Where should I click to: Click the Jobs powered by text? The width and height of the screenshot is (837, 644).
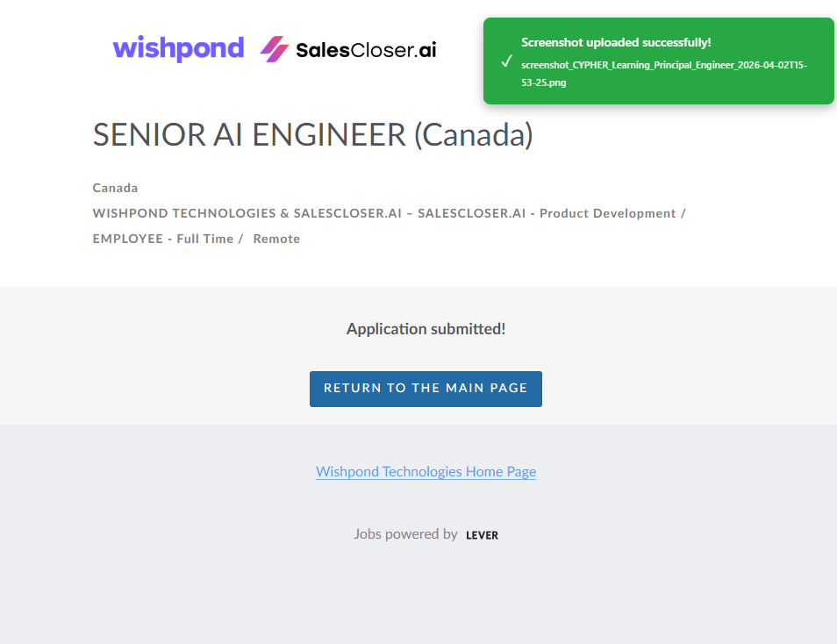coord(405,533)
